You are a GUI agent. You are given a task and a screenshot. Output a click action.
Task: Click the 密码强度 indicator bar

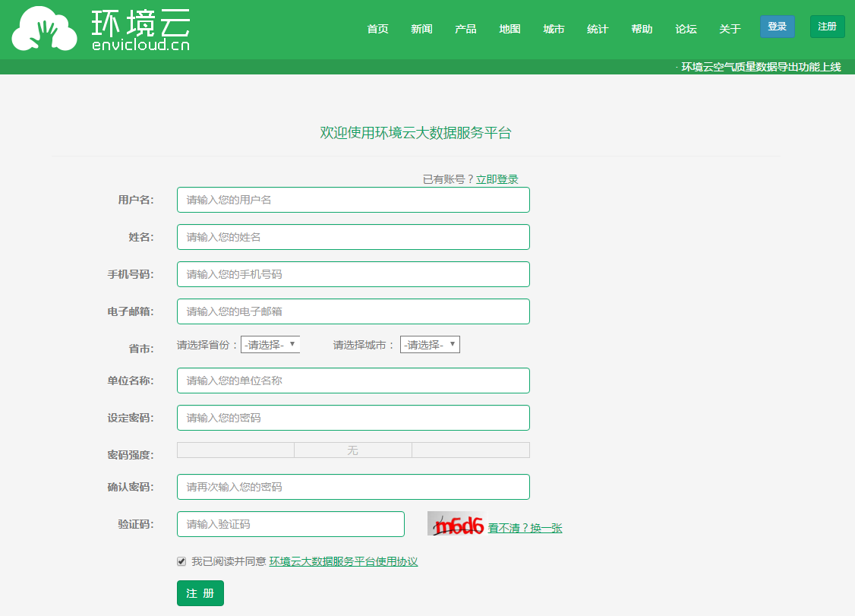[x=353, y=450]
